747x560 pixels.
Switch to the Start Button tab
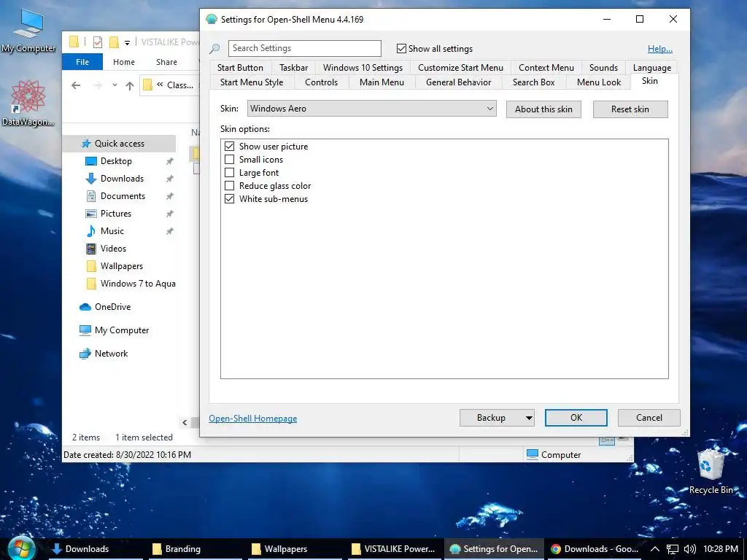[x=240, y=68]
